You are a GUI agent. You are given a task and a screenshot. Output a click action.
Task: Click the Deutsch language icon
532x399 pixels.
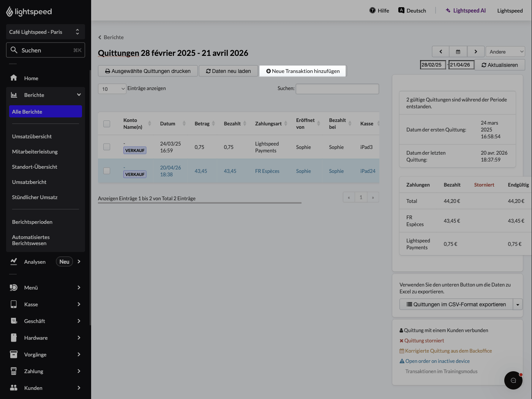click(x=401, y=10)
